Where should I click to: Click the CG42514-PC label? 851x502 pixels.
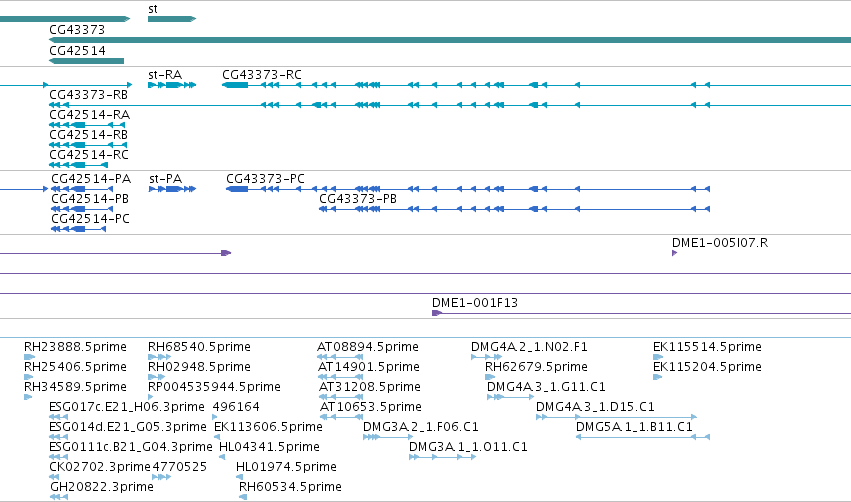(91, 219)
